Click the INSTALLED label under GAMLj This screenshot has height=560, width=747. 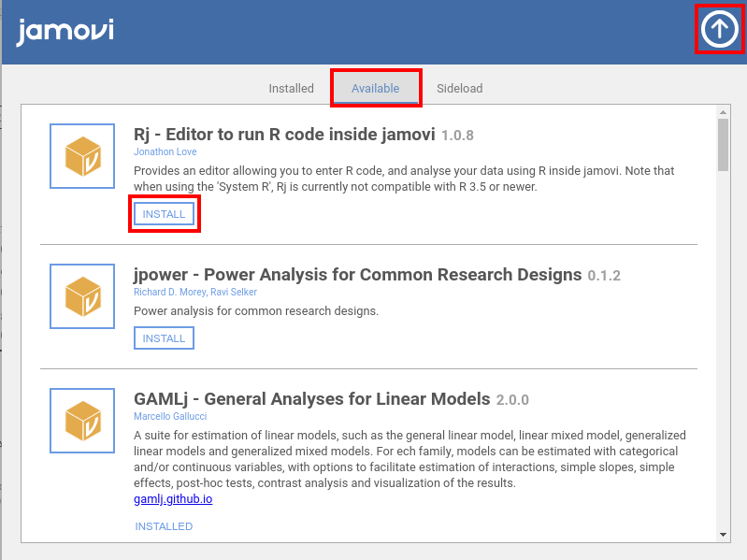164,526
